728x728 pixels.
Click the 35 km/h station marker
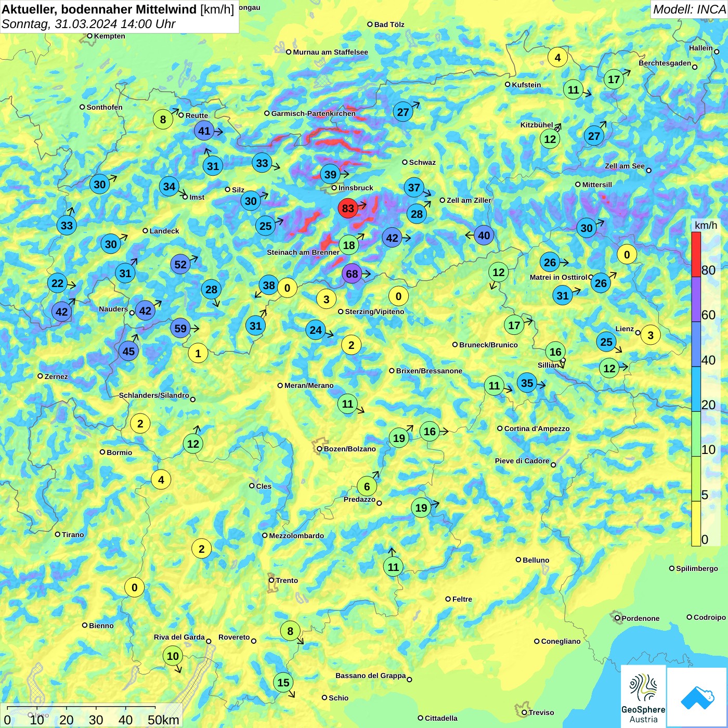527,383
